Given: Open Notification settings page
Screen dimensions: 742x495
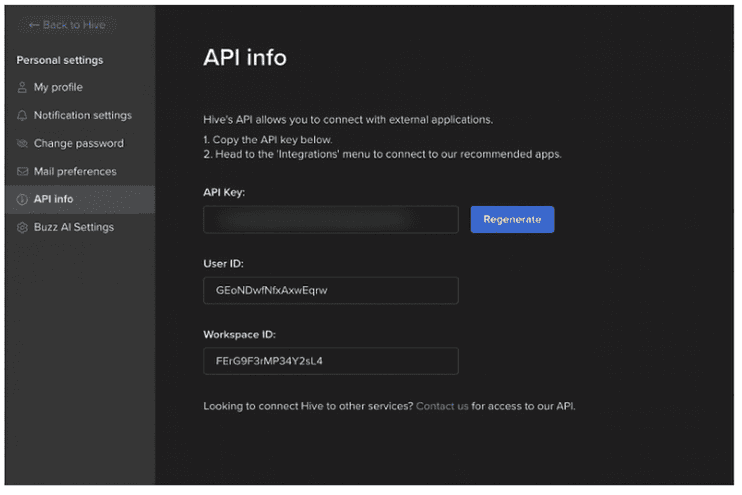Looking at the screenshot, I should pyautogui.click(x=83, y=115).
